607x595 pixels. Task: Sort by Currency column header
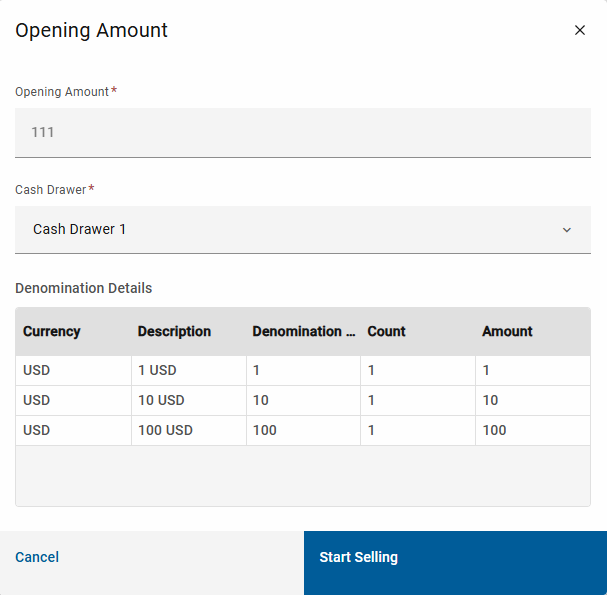click(52, 331)
